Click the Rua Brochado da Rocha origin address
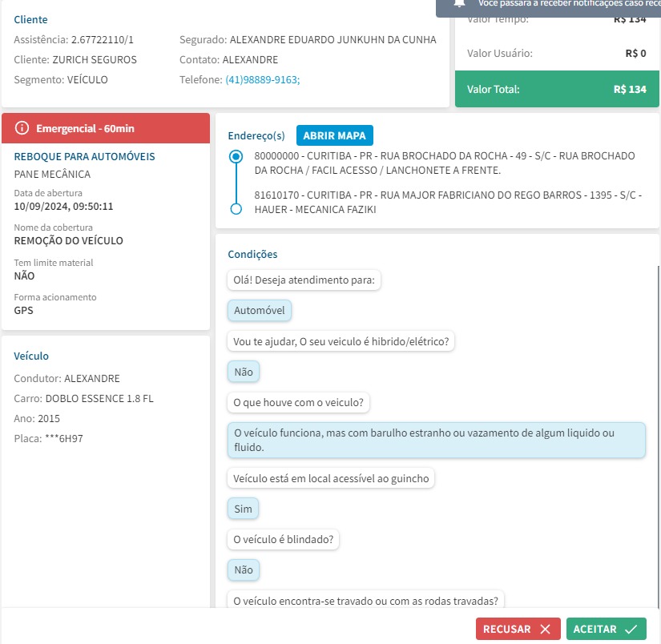Image resolution: width=661 pixels, height=644 pixels. click(x=445, y=163)
